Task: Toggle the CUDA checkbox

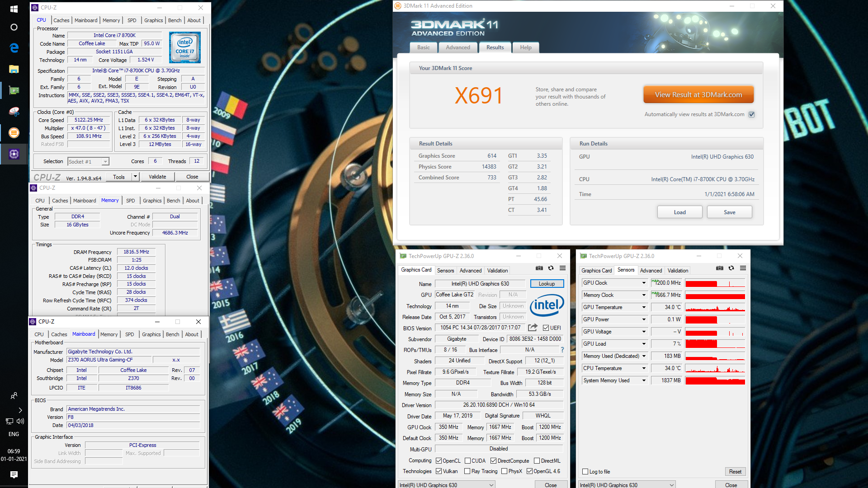Action: click(467, 461)
